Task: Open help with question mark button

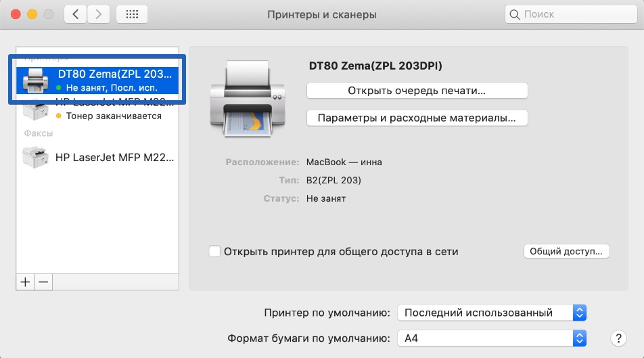Action: pyautogui.click(x=618, y=338)
